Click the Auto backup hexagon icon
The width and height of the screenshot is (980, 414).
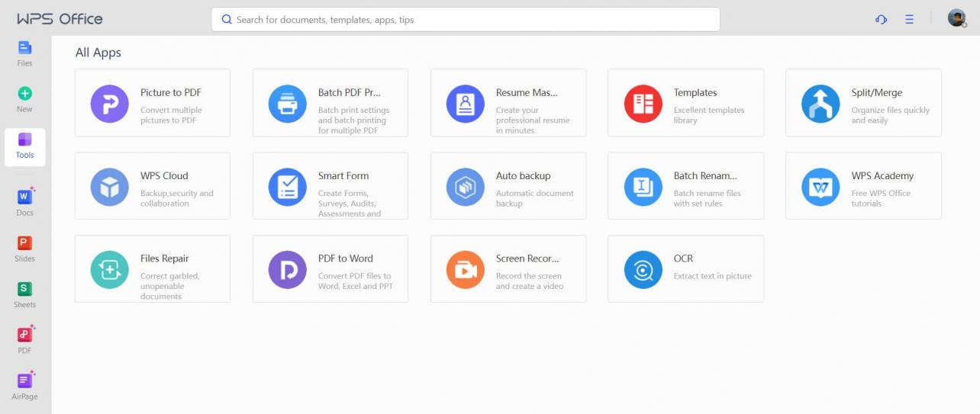(x=466, y=187)
